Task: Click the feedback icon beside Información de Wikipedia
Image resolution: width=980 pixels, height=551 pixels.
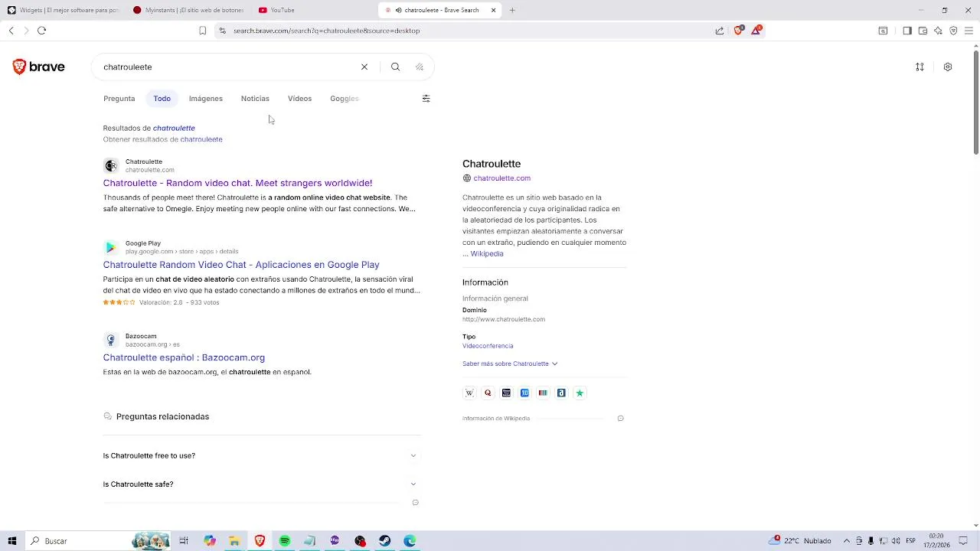Action: pyautogui.click(x=620, y=419)
